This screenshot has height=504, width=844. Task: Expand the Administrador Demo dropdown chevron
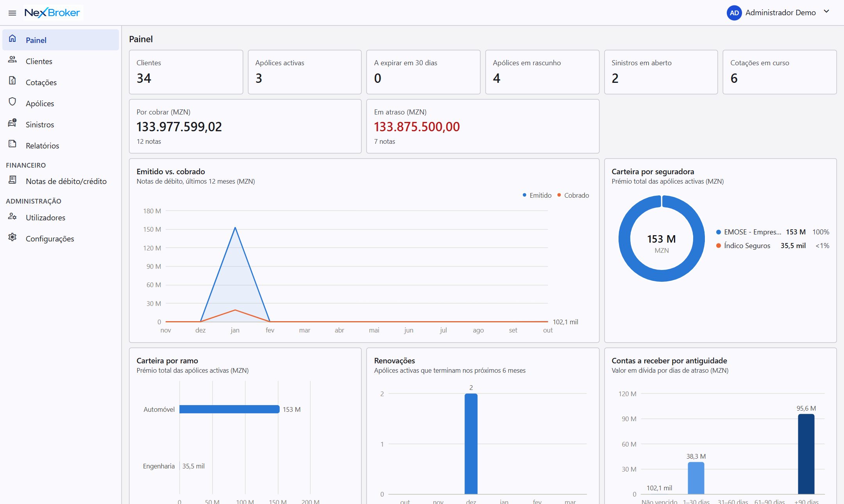826,12
